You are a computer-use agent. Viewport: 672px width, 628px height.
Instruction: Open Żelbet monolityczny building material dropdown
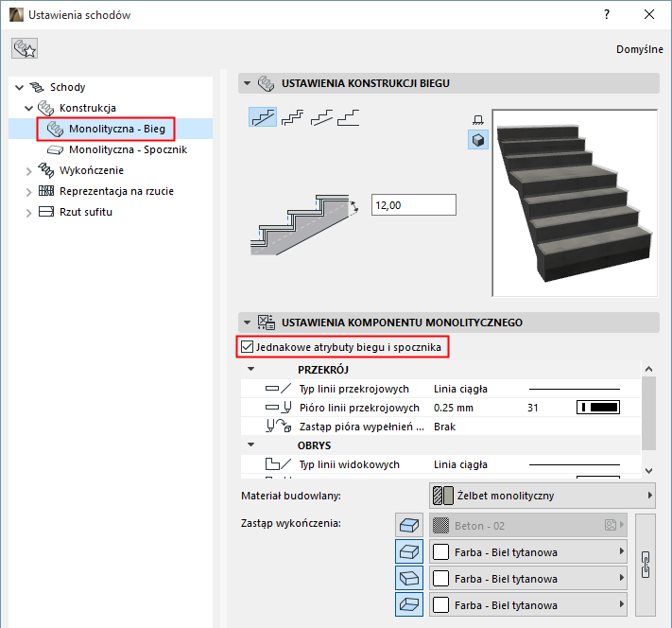click(543, 496)
